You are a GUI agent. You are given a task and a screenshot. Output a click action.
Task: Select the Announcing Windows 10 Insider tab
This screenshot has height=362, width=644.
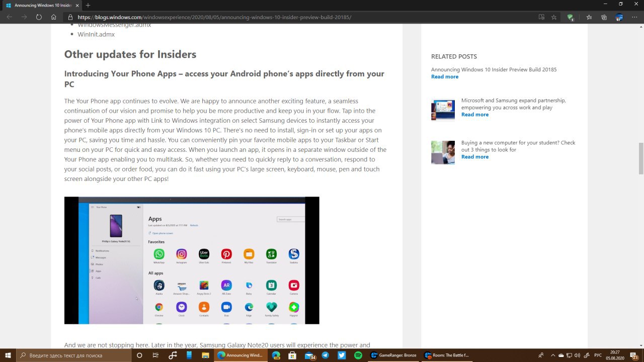[x=42, y=5]
